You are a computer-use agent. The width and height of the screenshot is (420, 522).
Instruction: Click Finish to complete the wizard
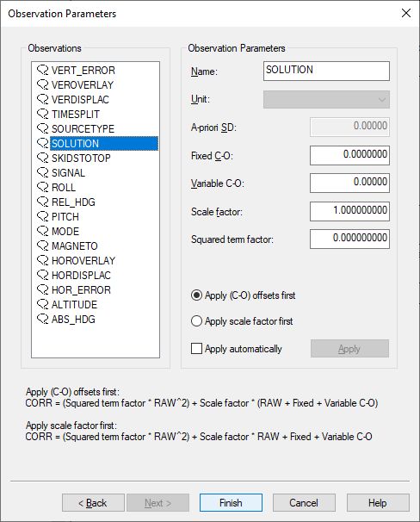pyautogui.click(x=231, y=503)
